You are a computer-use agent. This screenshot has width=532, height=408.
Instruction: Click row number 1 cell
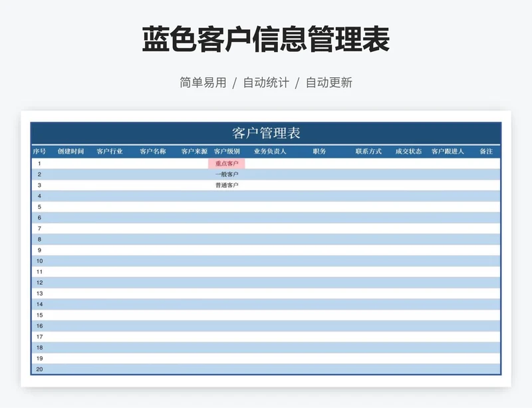coord(39,164)
